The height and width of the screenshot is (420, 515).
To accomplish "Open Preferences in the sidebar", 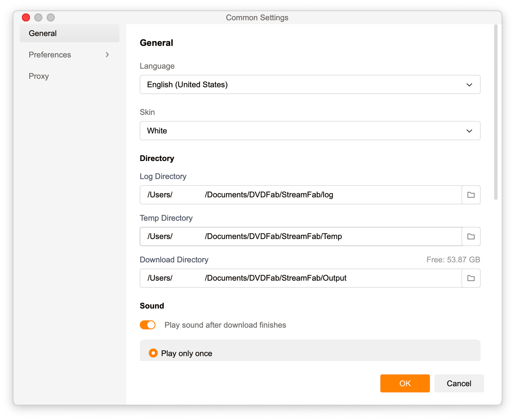I will [50, 55].
